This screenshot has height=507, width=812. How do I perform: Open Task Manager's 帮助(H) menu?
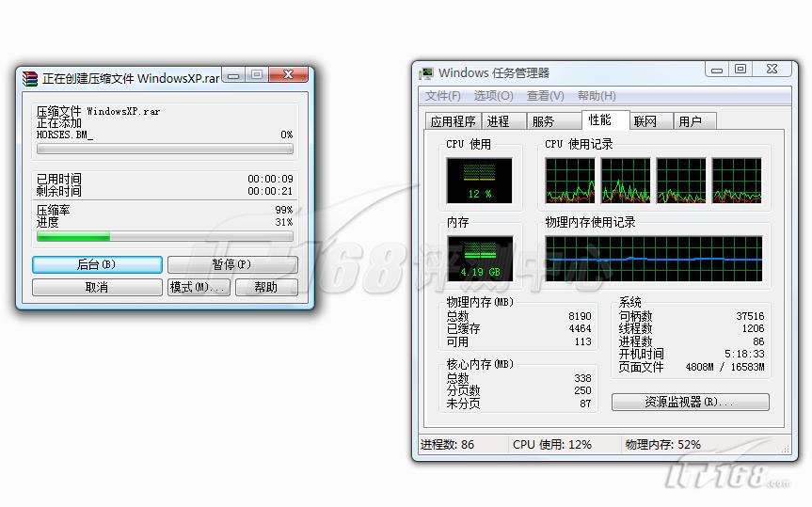[x=597, y=96]
